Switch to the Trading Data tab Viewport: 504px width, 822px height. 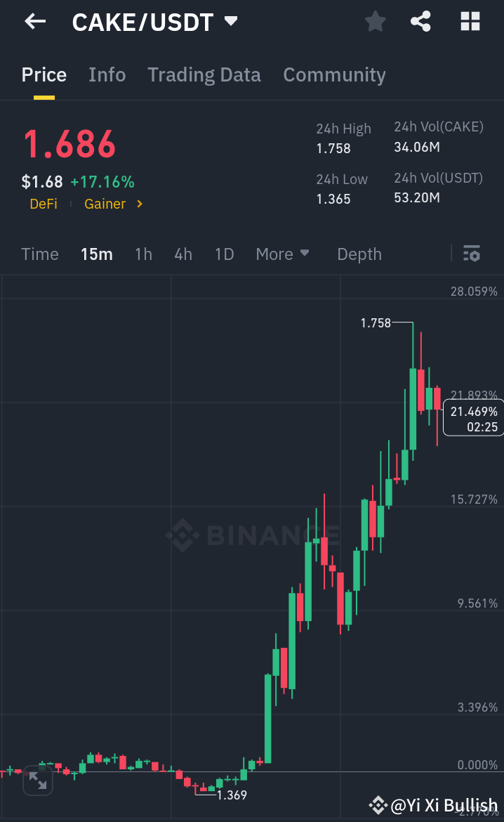tap(204, 74)
